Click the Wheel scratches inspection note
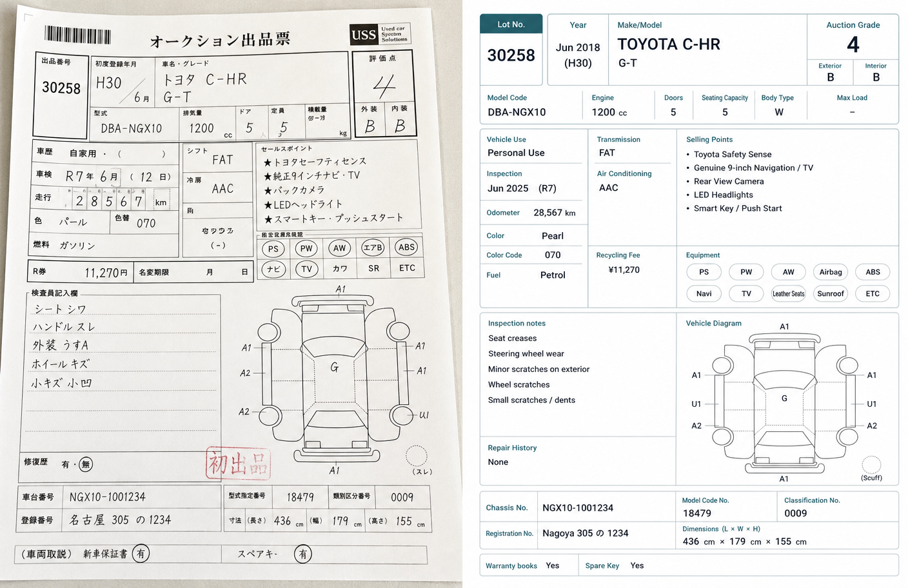Screen dimensions: 908x588 519,385
